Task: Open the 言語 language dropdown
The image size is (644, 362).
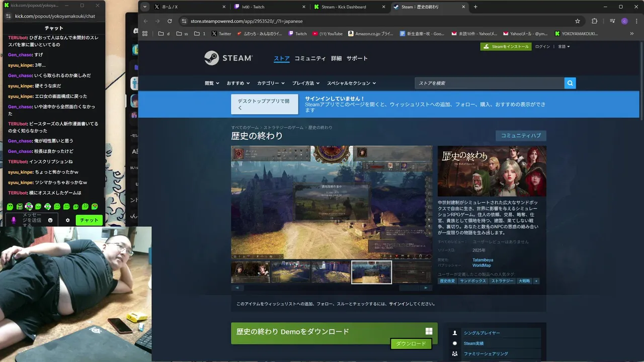Action: 564,46
